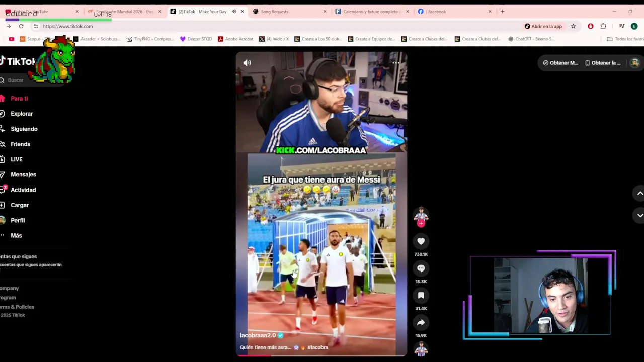The width and height of the screenshot is (644, 362).
Task: Follow the creator via the avatar plus badge
Action: point(421,224)
